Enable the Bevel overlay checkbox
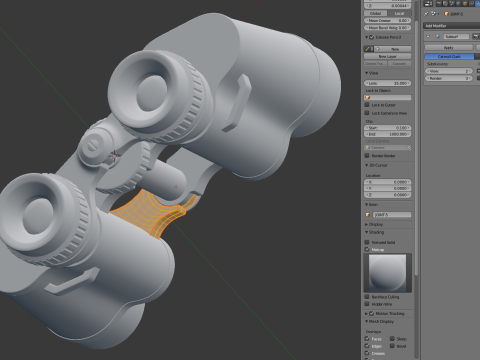Image resolution: width=480 pixels, height=360 pixels. click(392, 346)
